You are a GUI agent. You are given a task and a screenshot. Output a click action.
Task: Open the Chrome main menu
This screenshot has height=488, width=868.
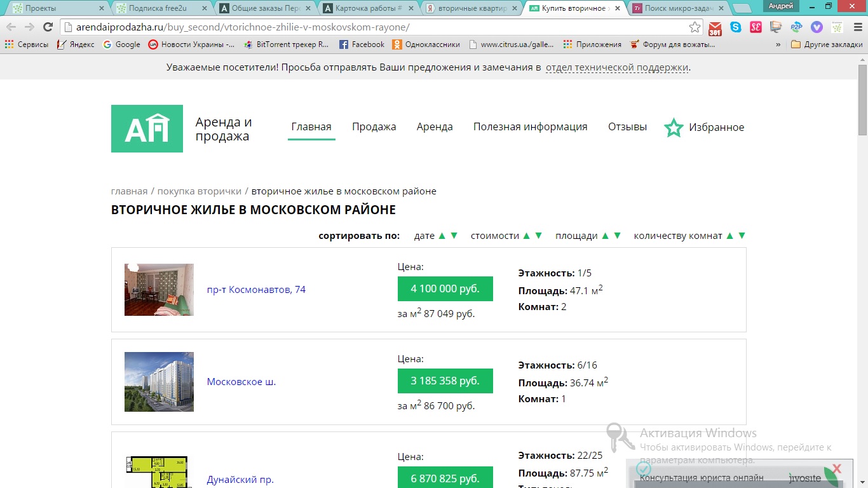click(857, 27)
